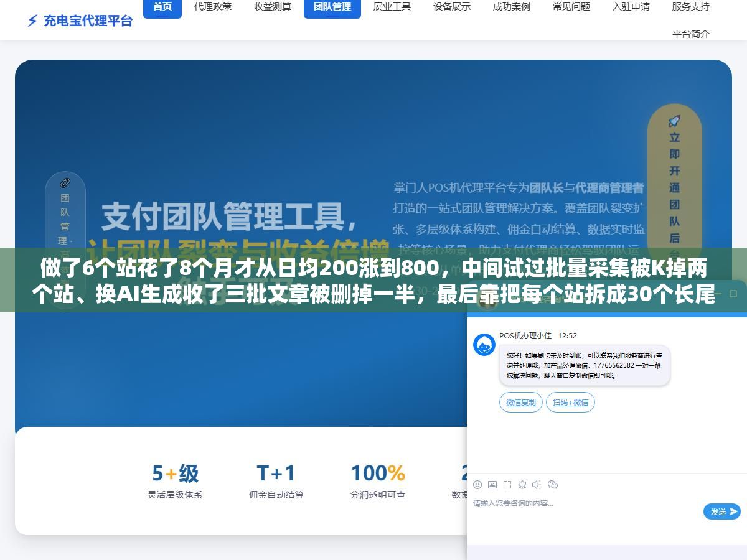The width and height of the screenshot is (747, 560).
Task: Click the rocket icon on 立即开通 pill
Action: (674, 121)
